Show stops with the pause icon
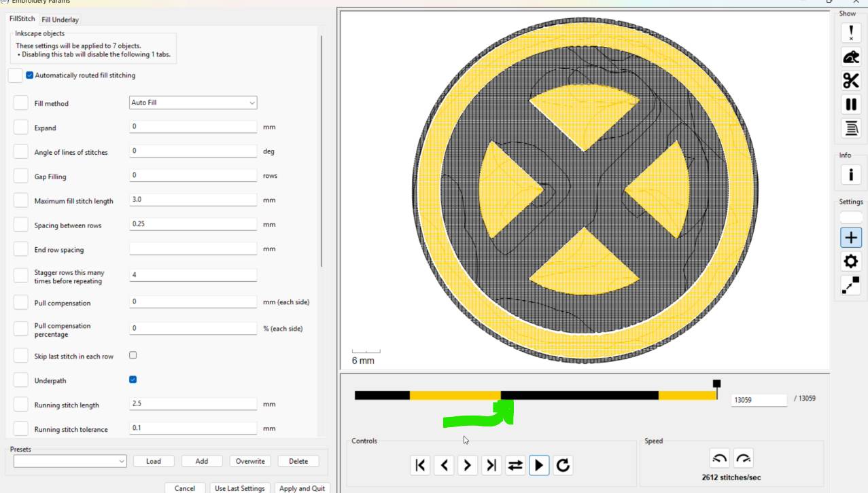This screenshot has width=868, height=493. tap(850, 105)
